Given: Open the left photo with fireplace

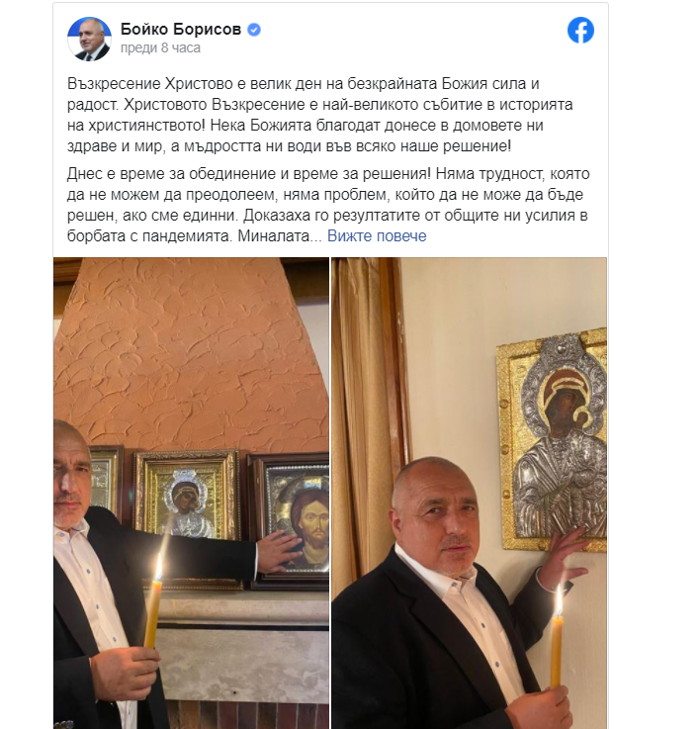Looking at the screenshot, I should 191,493.
